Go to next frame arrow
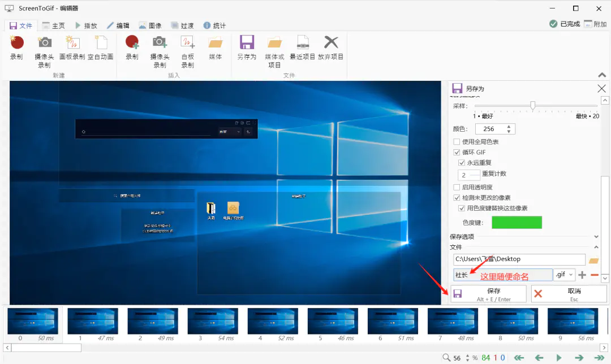This screenshot has width=611, height=364. [579, 358]
